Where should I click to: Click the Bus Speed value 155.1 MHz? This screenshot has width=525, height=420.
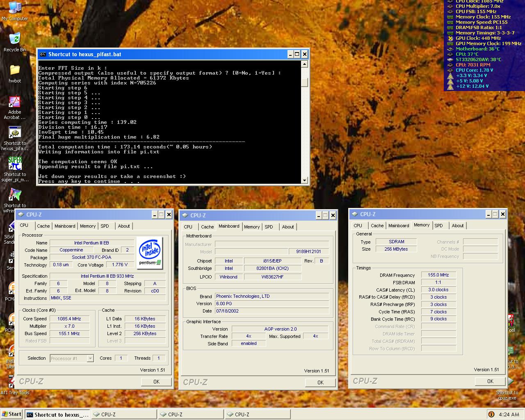[x=69, y=333]
